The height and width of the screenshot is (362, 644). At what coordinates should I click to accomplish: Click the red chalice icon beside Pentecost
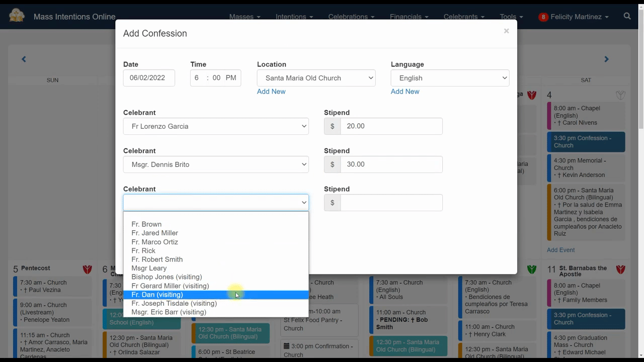(x=88, y=269)
